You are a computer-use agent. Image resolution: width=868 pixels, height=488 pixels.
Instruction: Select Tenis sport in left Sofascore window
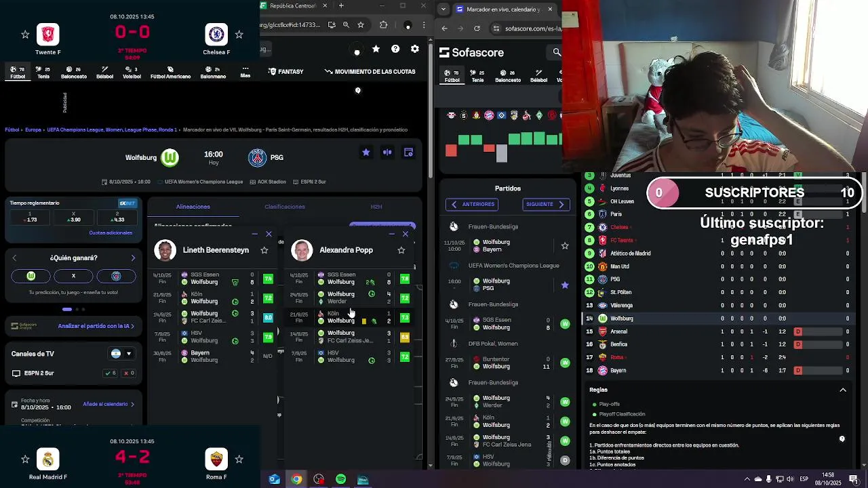[43, 73]
